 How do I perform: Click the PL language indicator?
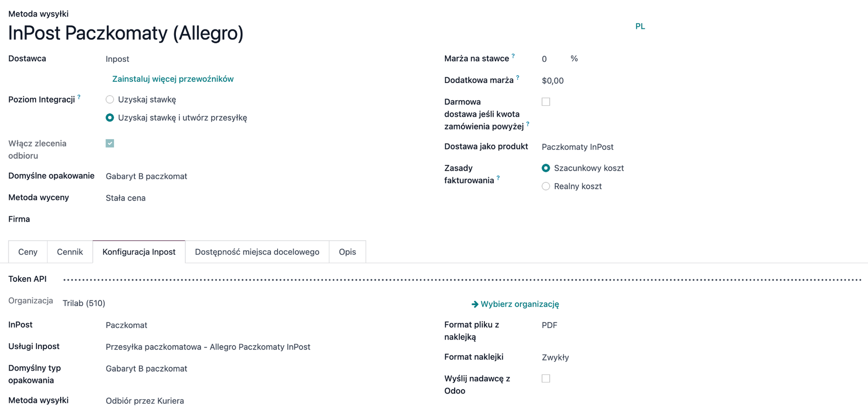click(x=640, y=26)
